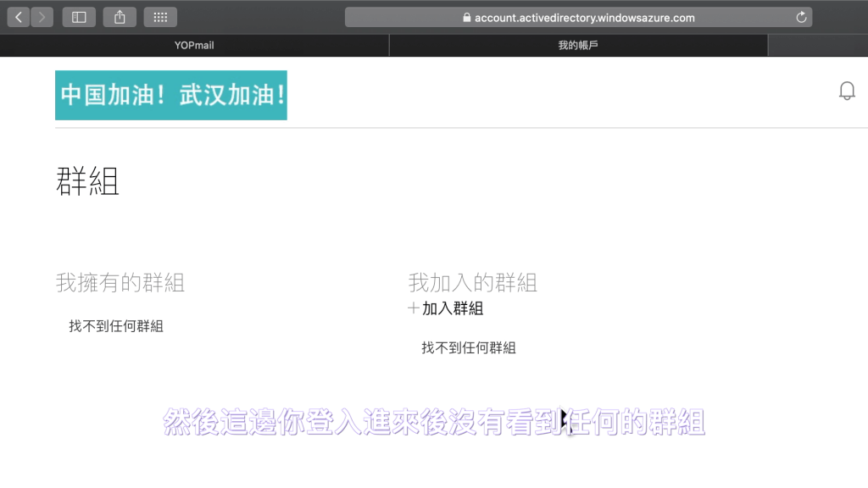Click 找不到任何群組 under 我加入的群組
This screenshot has width=868, height=488.
click(469, 348)
